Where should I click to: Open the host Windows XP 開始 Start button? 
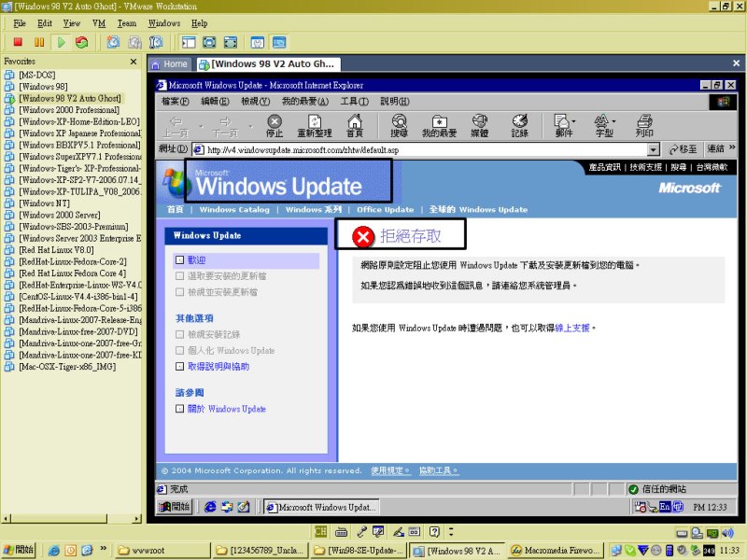click(x=19, y=550)
